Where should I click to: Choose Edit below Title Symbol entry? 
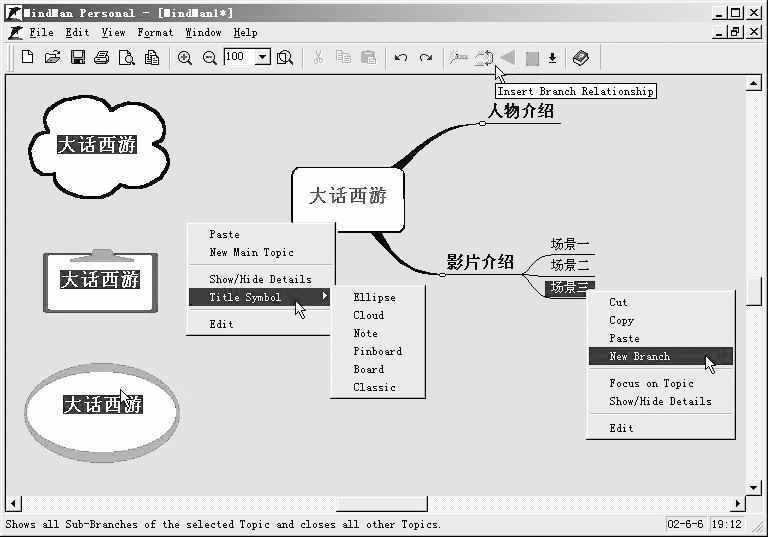(x=260, y=324)
